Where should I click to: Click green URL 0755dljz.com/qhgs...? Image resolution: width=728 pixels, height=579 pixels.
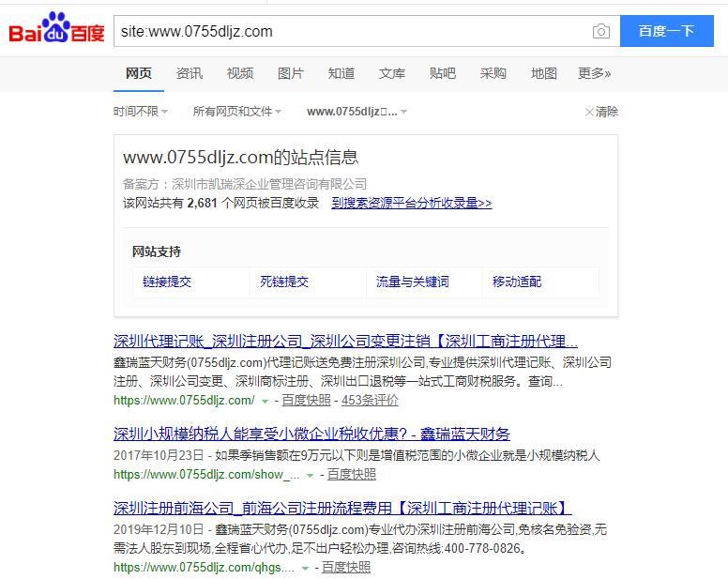point(204,568)
